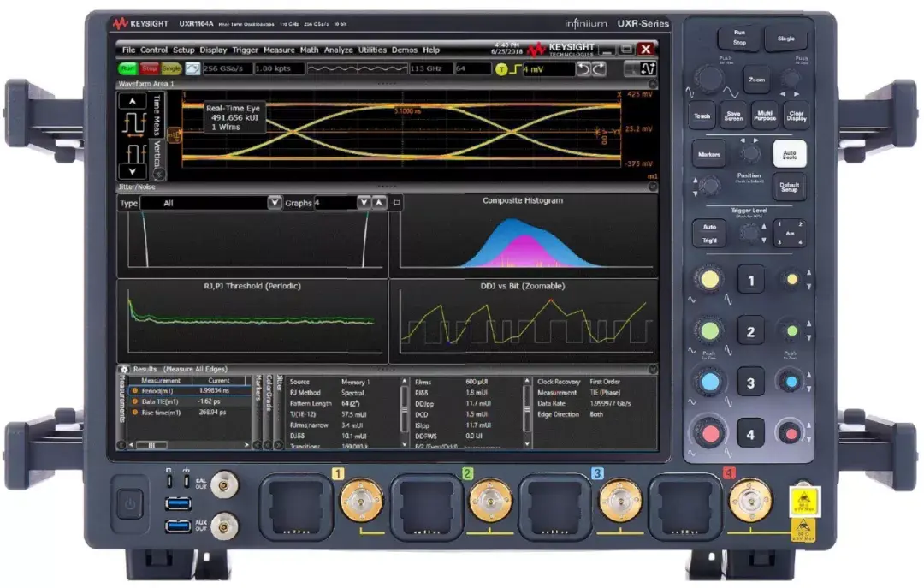Click the Measurements table horizontal scrollbar
The width and height of the screenshot is (924, 588).
click(188, 446)
